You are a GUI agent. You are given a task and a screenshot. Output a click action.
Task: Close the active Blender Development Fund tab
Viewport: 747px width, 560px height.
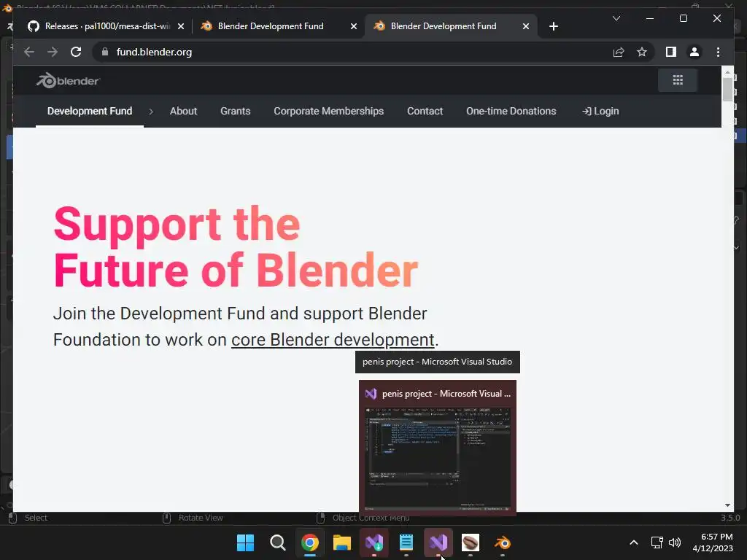(525, 26)
